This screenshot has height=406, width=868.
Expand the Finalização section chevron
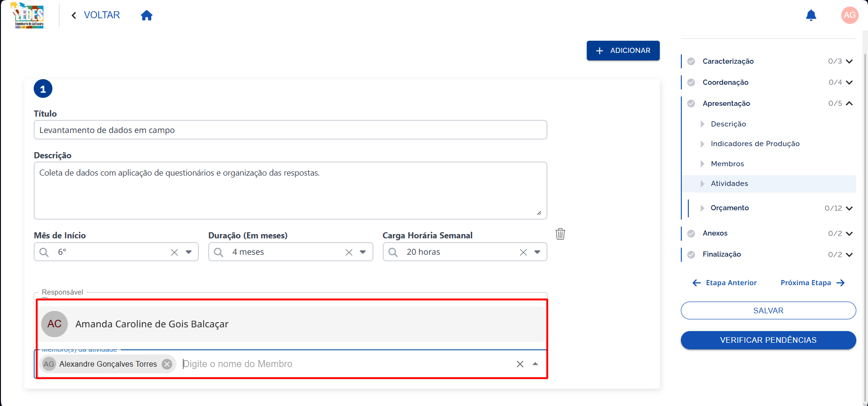pyautogui.click(x=849, y=255)
